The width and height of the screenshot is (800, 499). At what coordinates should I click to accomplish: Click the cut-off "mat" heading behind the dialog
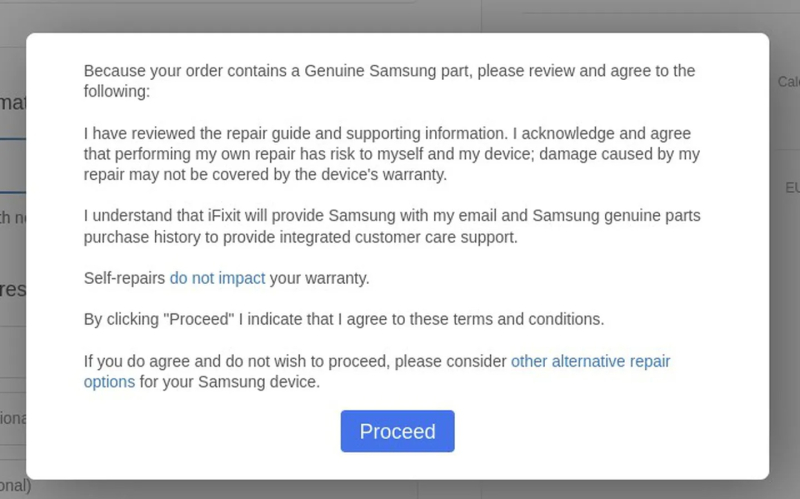pyautogui.click(x=12, y=104)
